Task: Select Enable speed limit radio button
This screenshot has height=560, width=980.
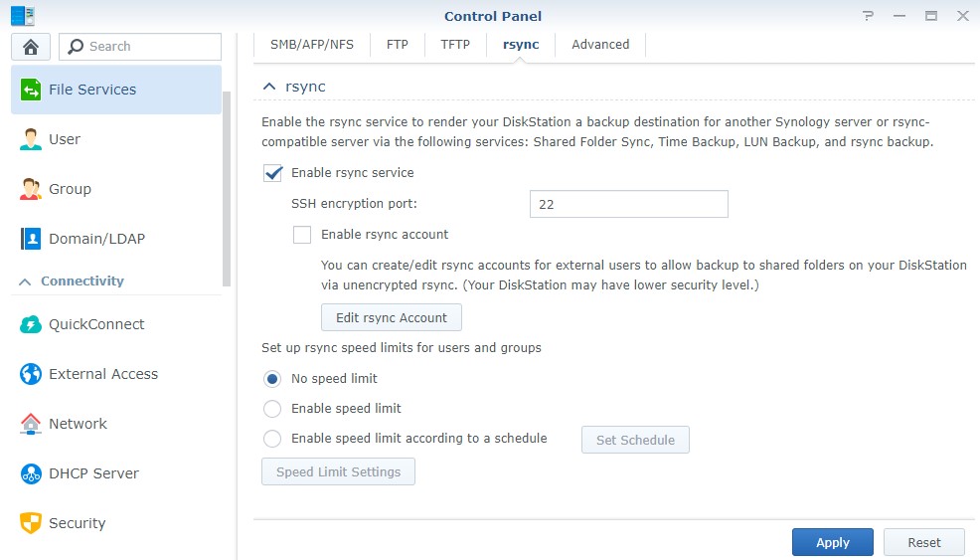Action: coord(272,409)
